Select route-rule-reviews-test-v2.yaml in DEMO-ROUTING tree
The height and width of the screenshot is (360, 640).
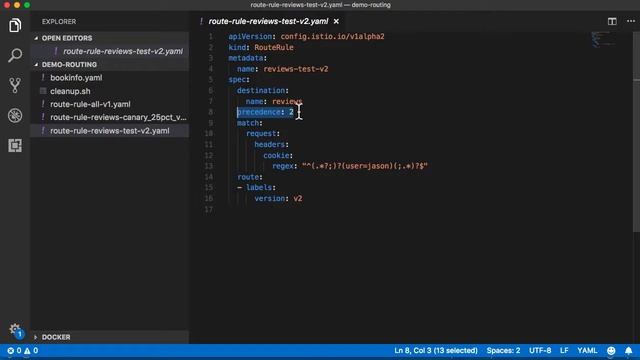(110, 131)
